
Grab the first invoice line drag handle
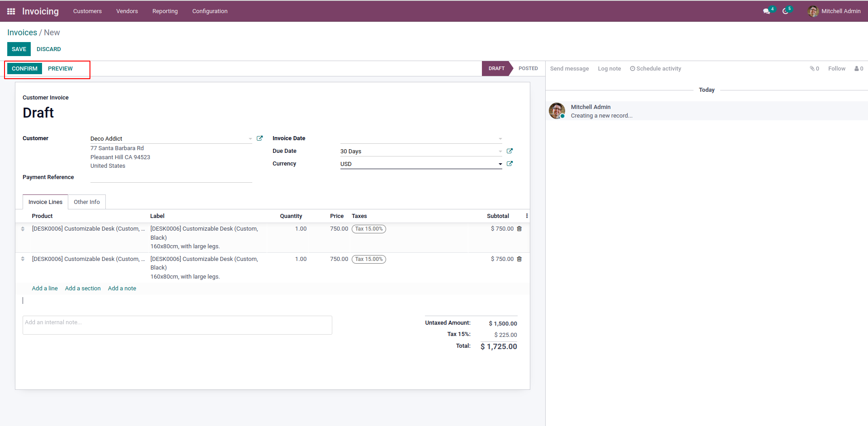pyautogui.click(x=23, y=229)
